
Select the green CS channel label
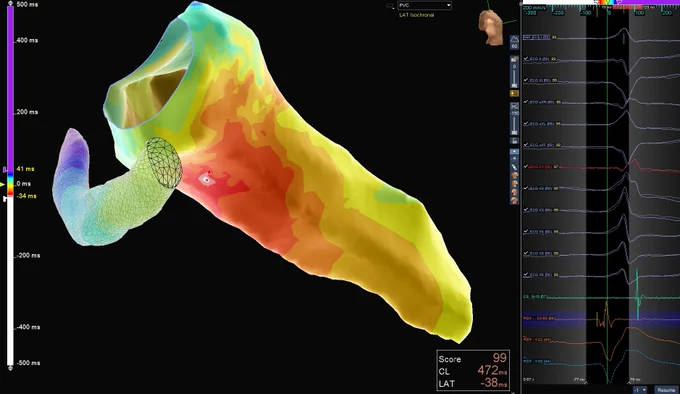point(535,297)
